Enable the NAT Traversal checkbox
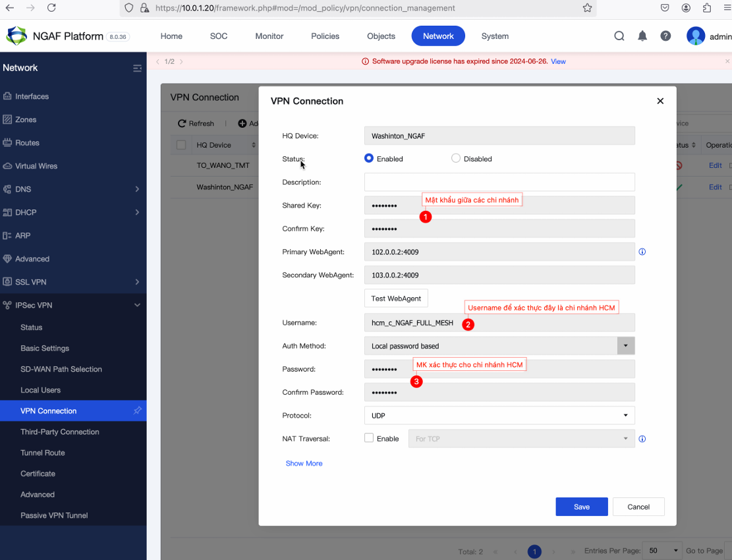 click(x=369, y=438)
